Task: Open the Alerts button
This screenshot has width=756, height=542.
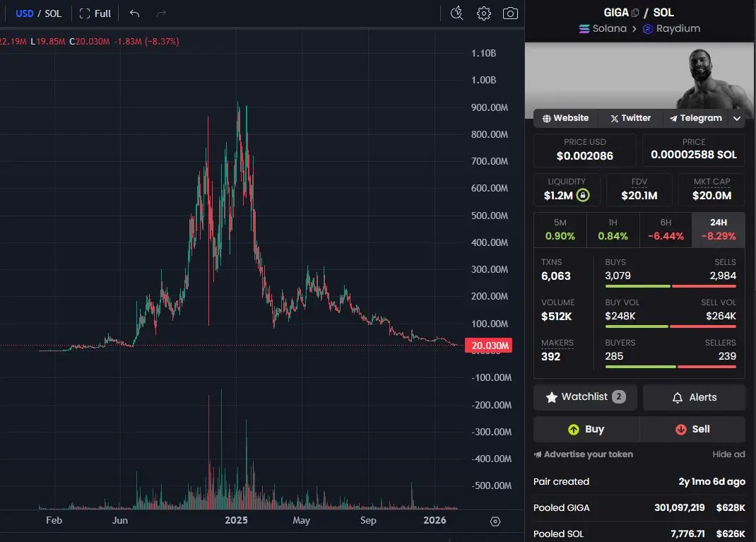Action: (695, 397)
